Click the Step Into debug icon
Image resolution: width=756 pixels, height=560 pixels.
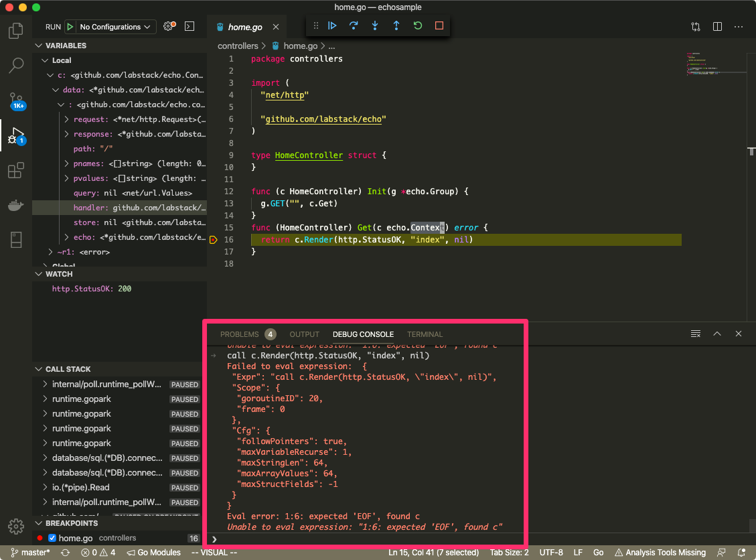pyautogui.click(x=375, y=26)
